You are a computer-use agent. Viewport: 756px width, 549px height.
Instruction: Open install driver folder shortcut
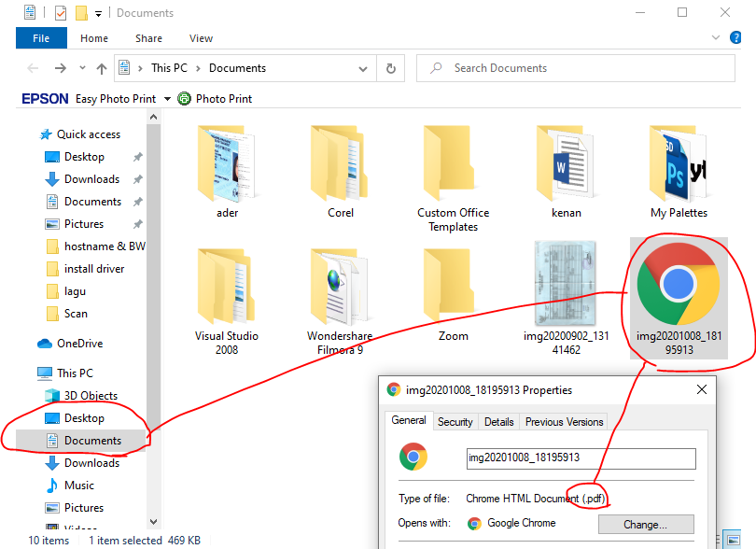click(x=94, y=269)
